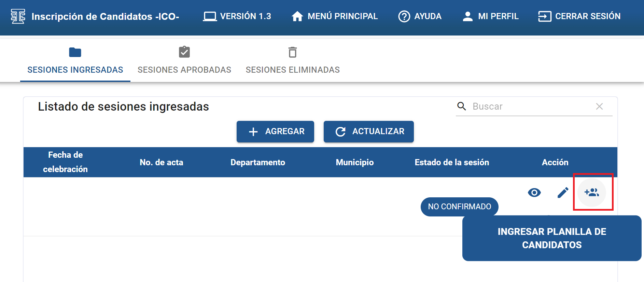This screenshot has height=282, width=644.
Task: Clear search with the X icon
Action: coord(599,107)
